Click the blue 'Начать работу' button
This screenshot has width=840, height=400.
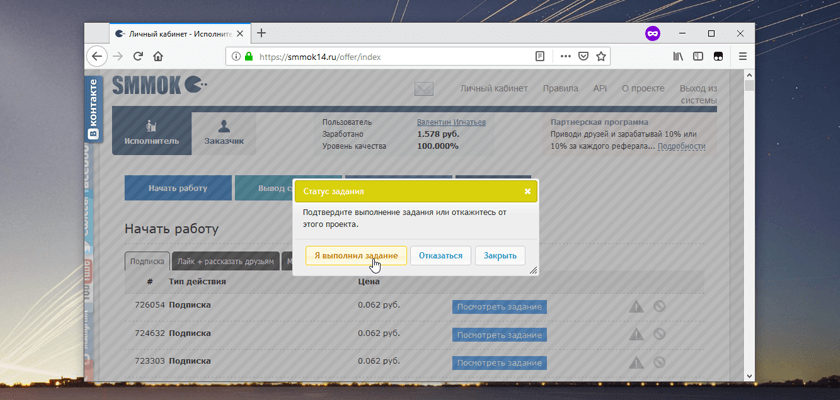(178, 188)
